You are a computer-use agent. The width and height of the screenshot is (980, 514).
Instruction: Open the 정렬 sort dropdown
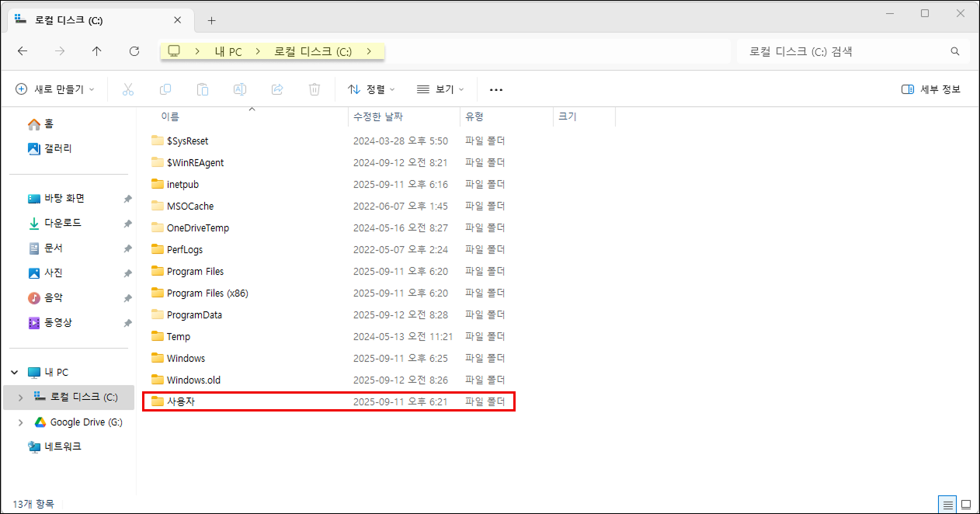[371, 89]
